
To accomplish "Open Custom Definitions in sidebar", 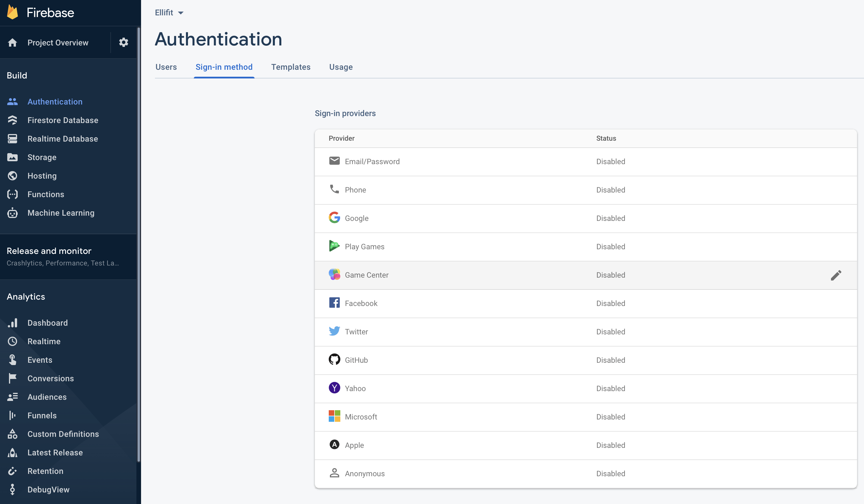I will [63, 434].
